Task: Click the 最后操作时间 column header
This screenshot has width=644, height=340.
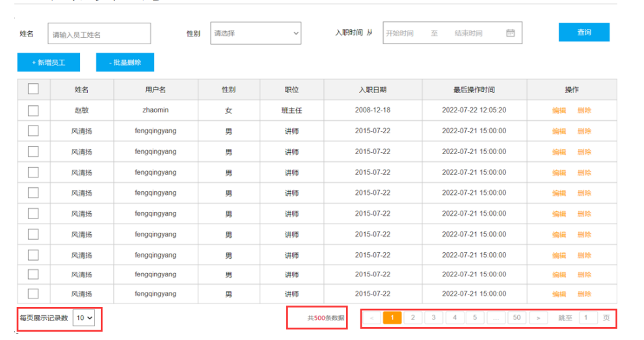Action: pos(474,90)
